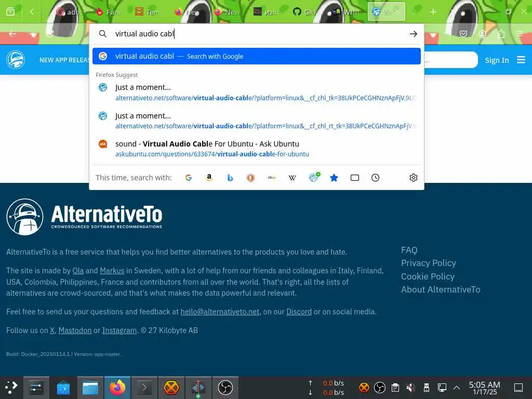Search in History clock icon
The image size is (532, 399).
tap(375, 178)
